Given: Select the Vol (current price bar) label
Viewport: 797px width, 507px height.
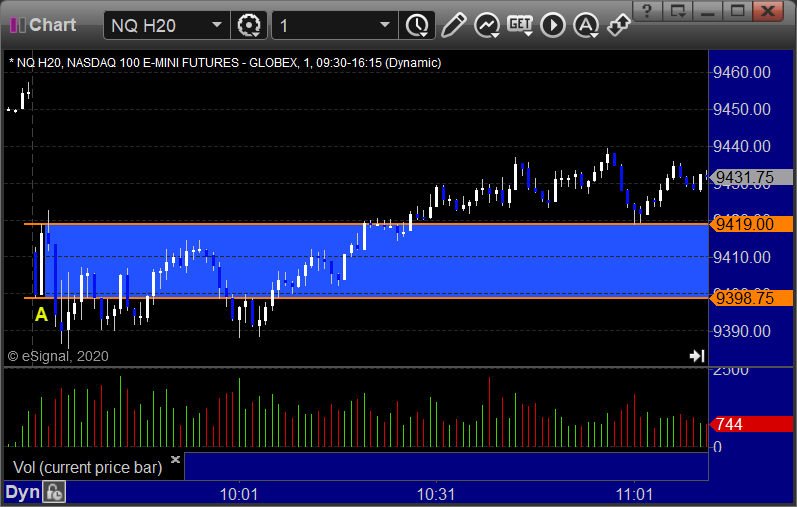Looking at the screenshot, I should (87, 467).
